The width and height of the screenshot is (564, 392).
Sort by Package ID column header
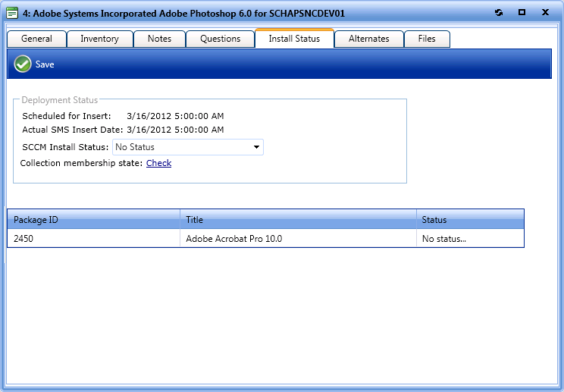pos(93,219)
